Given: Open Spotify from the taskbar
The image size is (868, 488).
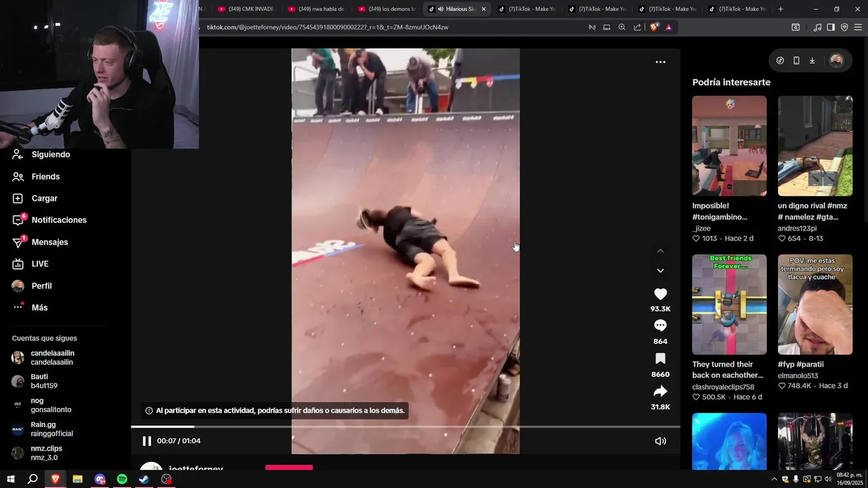Looking at the screenshot, I should pos(122,479).
